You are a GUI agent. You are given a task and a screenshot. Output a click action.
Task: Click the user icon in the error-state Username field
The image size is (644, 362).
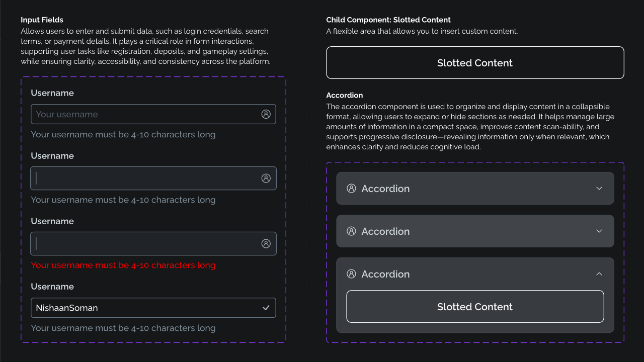pos(266,243)
